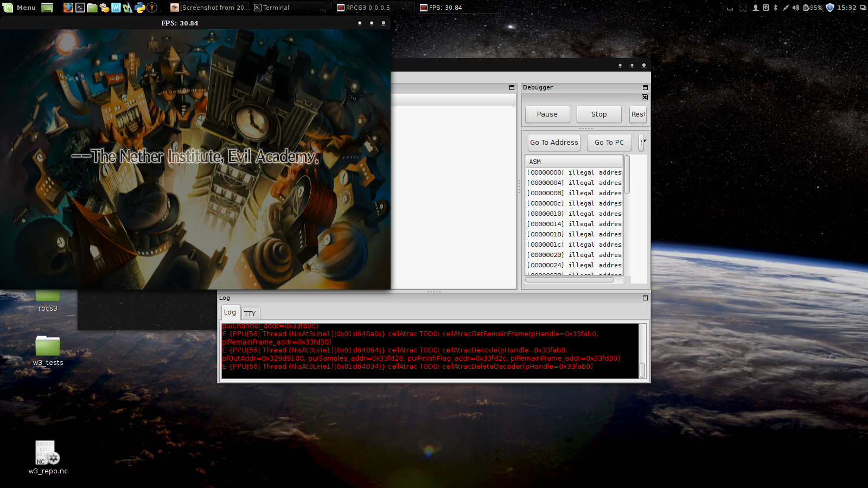The width and height of the screenshot is (868, 488).
Task: Close the debugger inner panel with X box
Action: [644, 98]
